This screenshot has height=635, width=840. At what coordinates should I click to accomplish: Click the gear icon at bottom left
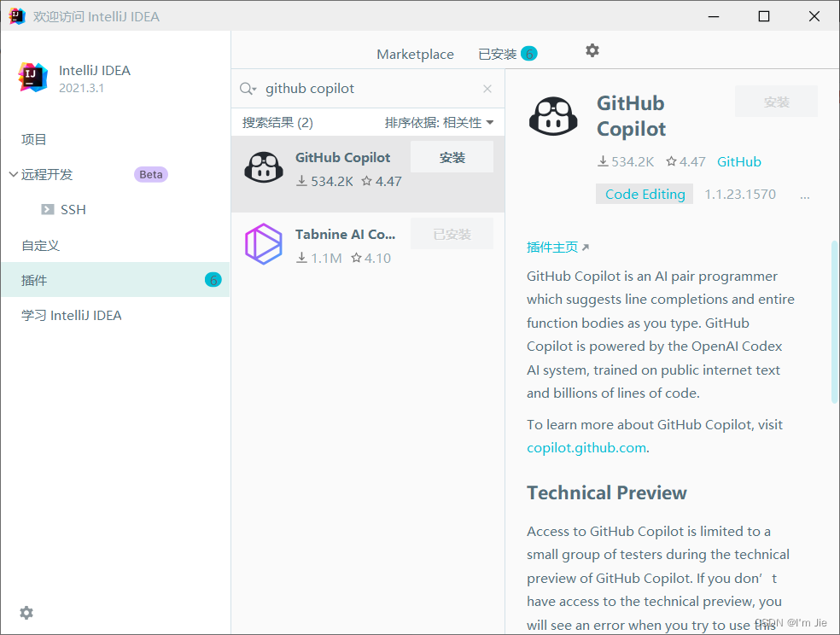tap(26, 613)
